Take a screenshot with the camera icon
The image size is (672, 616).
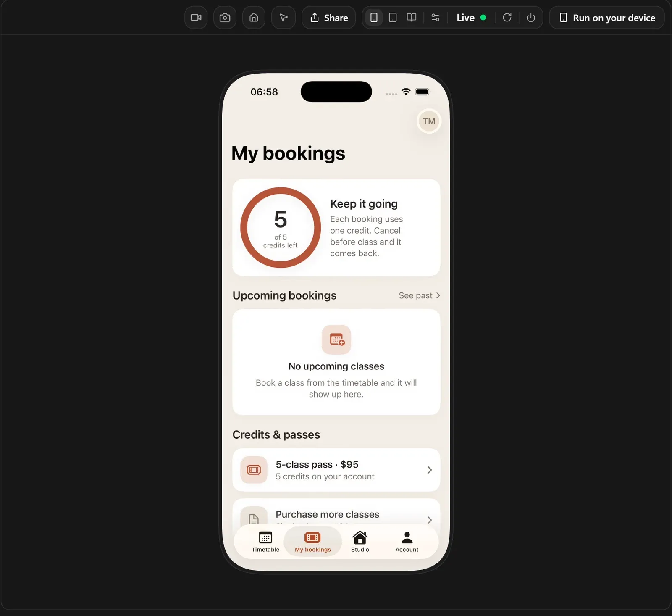tap(225, 18)
